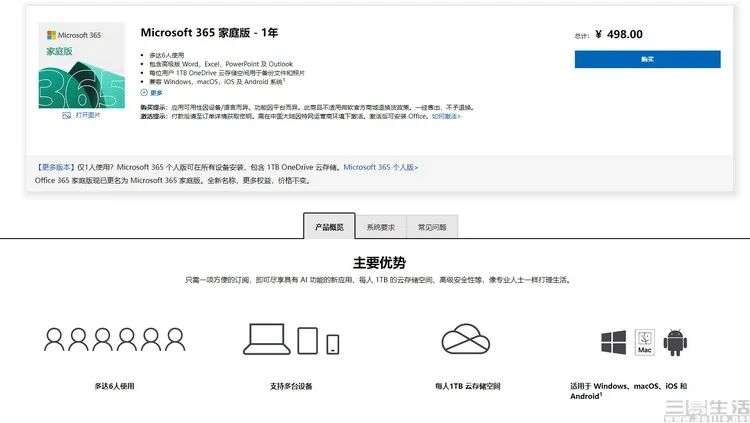750x423 pixels.
Task: Click the ¥ 498.00 price
Action: (x=619, y=34)
